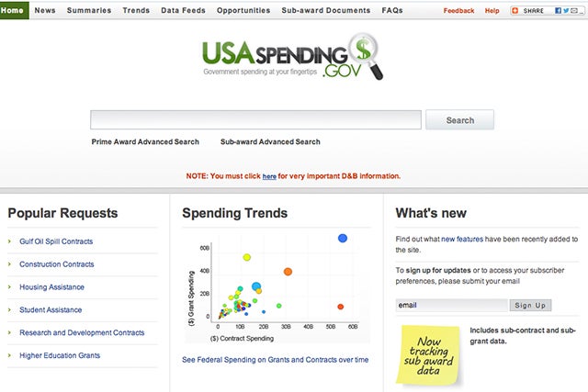Open the Feedback link
Screen dimensions: 588x392
coord(458,11)
